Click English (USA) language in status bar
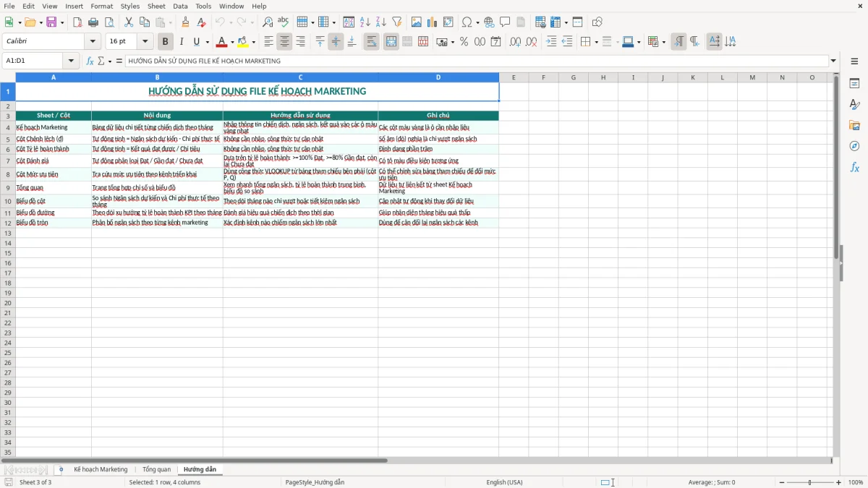This screenshot has height=488, width=868. (x=504, y=482)
